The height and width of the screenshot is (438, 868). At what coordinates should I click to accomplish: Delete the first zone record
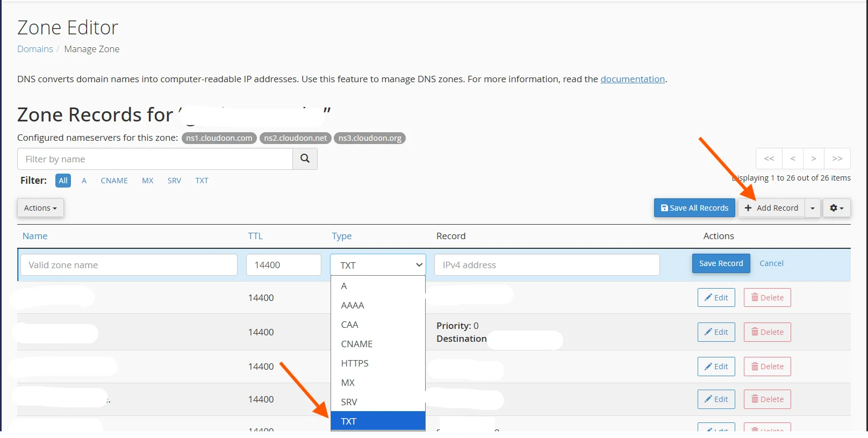767,298
